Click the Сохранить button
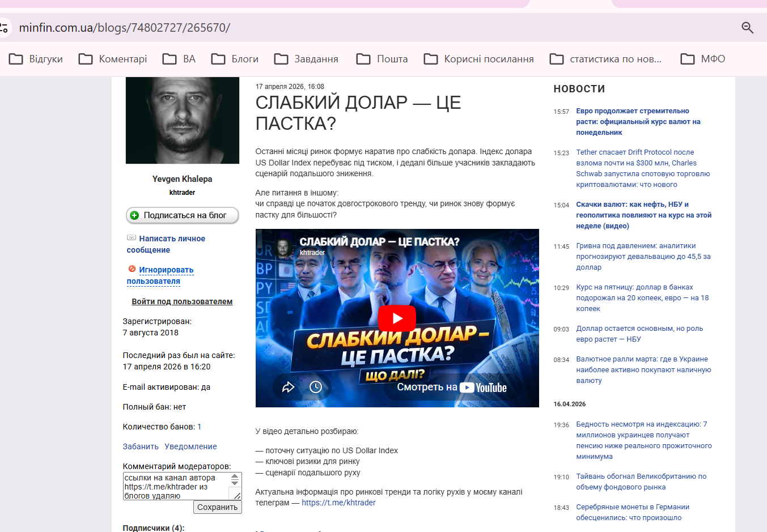The width and height of the screenshot is (767, 532). (x=218, y=507)
